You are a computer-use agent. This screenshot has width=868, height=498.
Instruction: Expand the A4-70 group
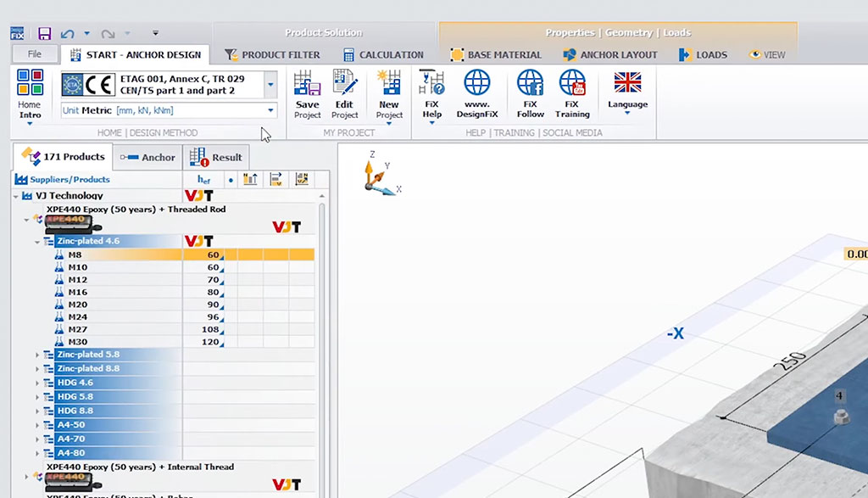coord(37,439)
